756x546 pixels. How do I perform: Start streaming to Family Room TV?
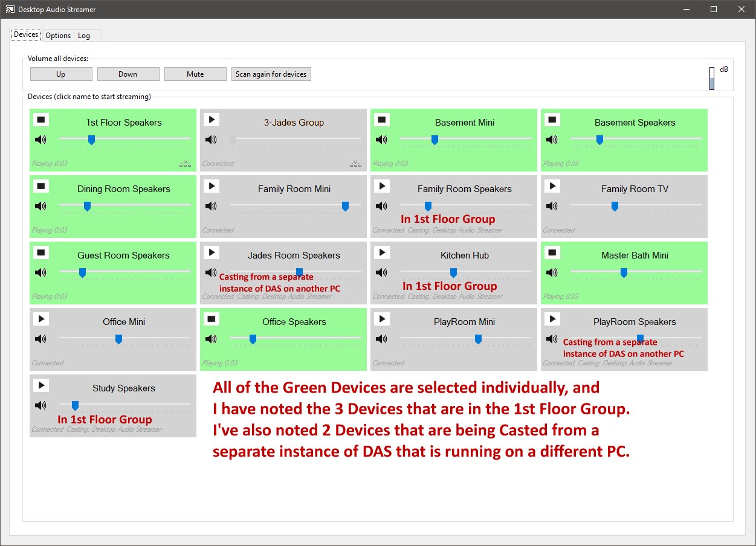pos(552,186)
